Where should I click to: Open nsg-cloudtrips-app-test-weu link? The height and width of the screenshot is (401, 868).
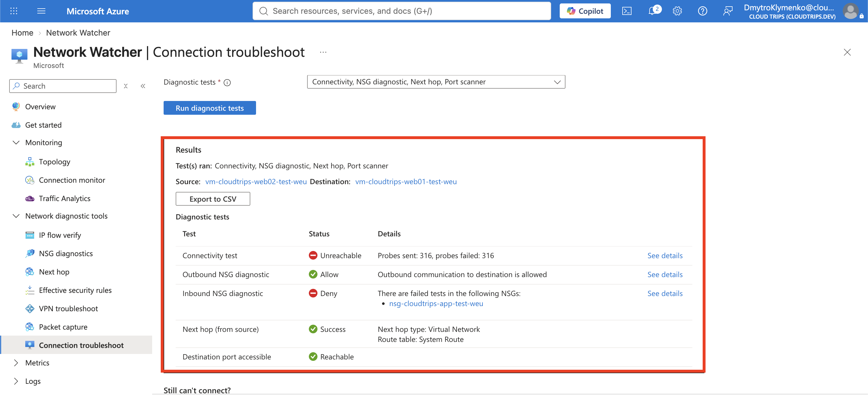click(436, 303)
